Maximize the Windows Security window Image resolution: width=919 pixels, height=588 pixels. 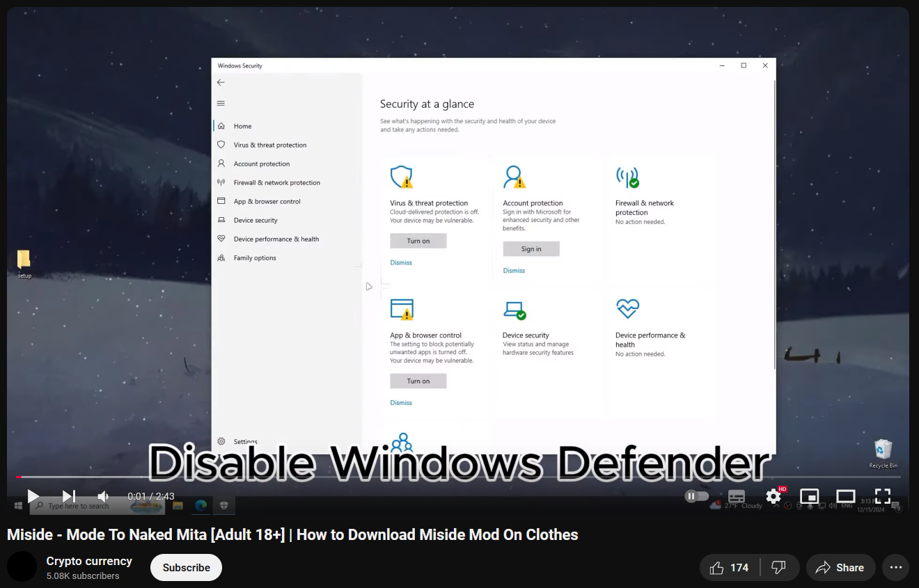coord(744,65)
